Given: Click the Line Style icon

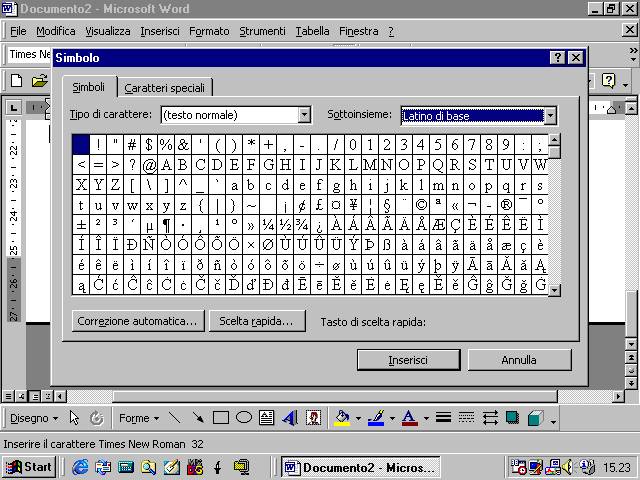Looking at the screenshot, I should pyautogui.click(x=443, y=418).
